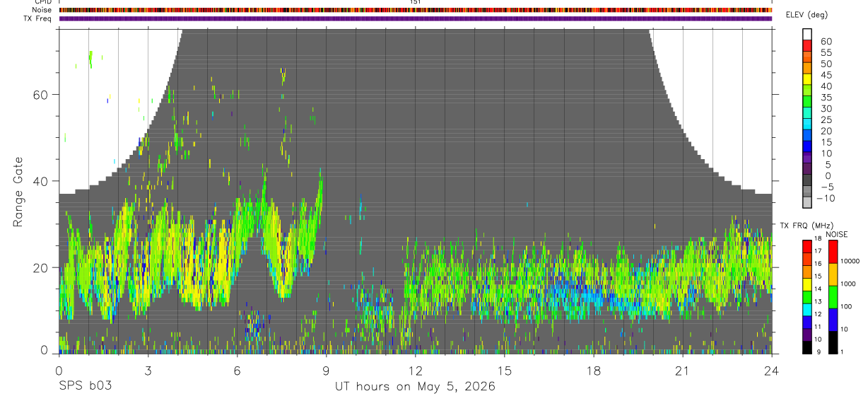Click the 6 tick label on UT axis
The height and width of the screenshot is (401, 868).
[x=237, y=371]
